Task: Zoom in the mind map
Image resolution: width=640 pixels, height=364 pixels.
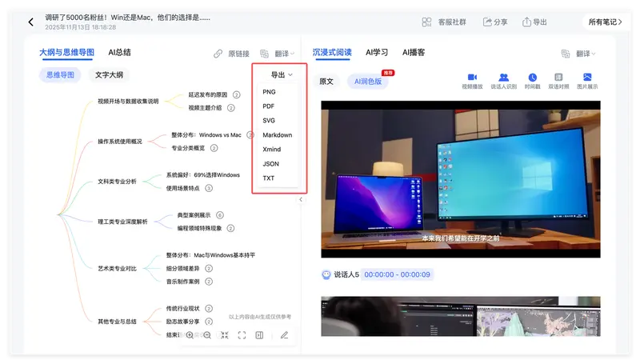Action: 190,335
